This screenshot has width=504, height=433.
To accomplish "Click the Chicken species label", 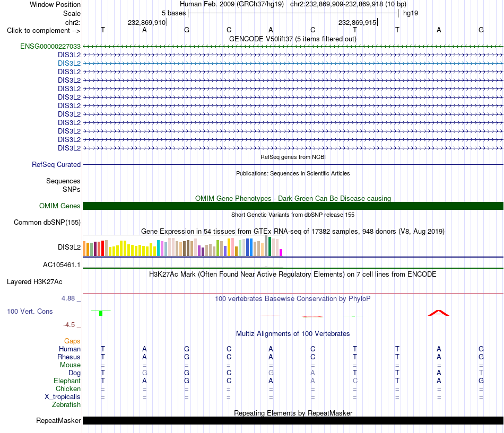I will [x=68, y=388].
